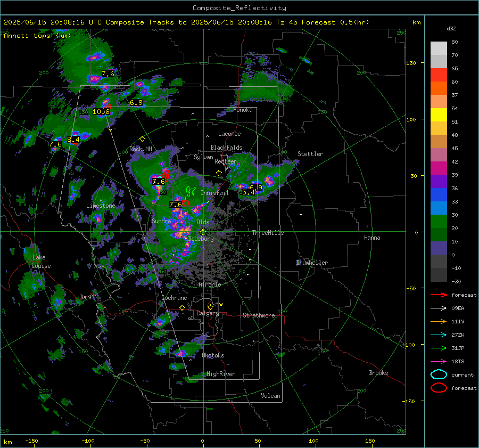479x448 pixels.
Task: Click the Brooks label
Action: (378, 373)
